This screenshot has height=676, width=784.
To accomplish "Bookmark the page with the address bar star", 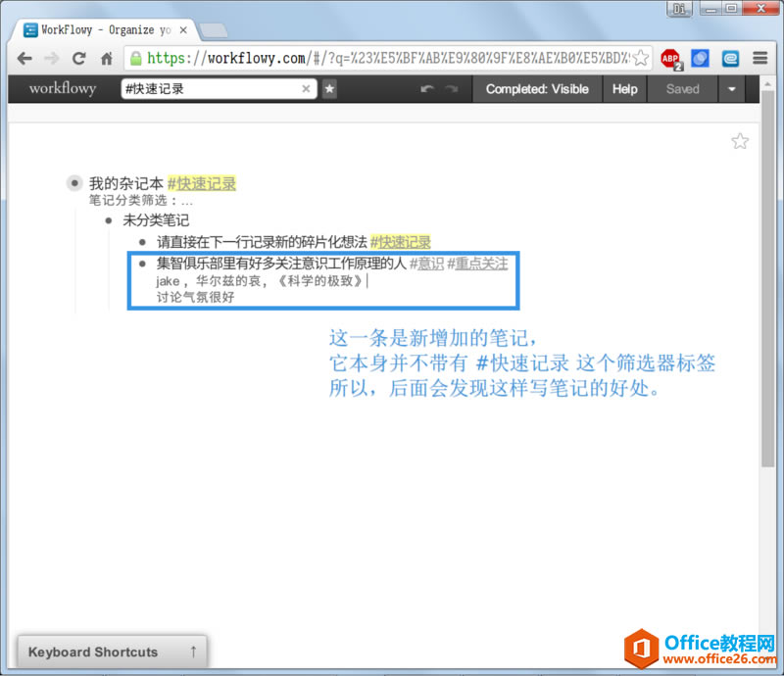I will click(641, 58).
